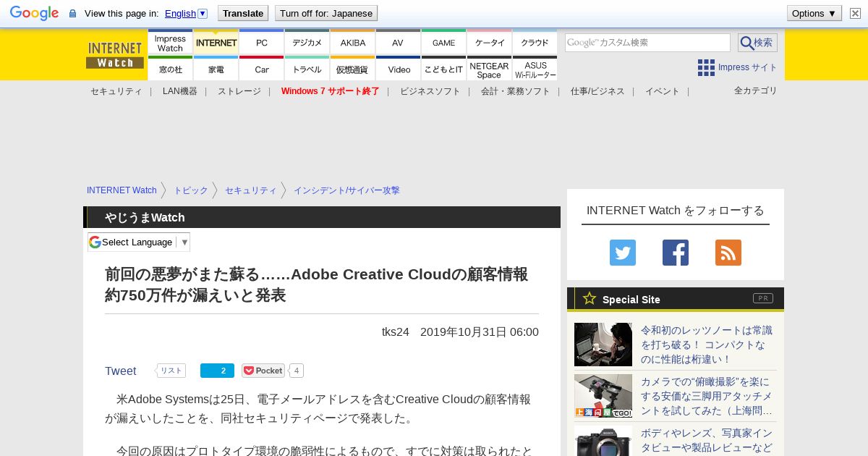This screenshot has width=868, height=456.
Task: Open the GAME tab
Action: (443, 43)
